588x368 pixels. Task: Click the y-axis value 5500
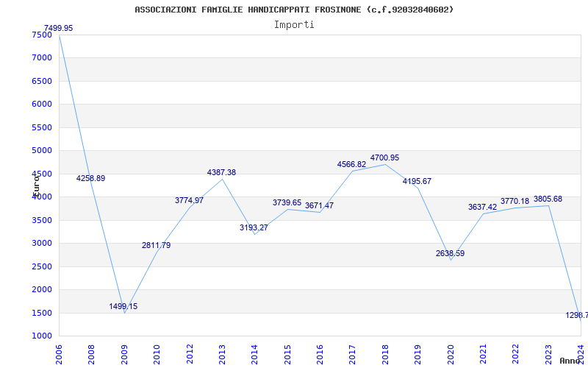(42, 127)
